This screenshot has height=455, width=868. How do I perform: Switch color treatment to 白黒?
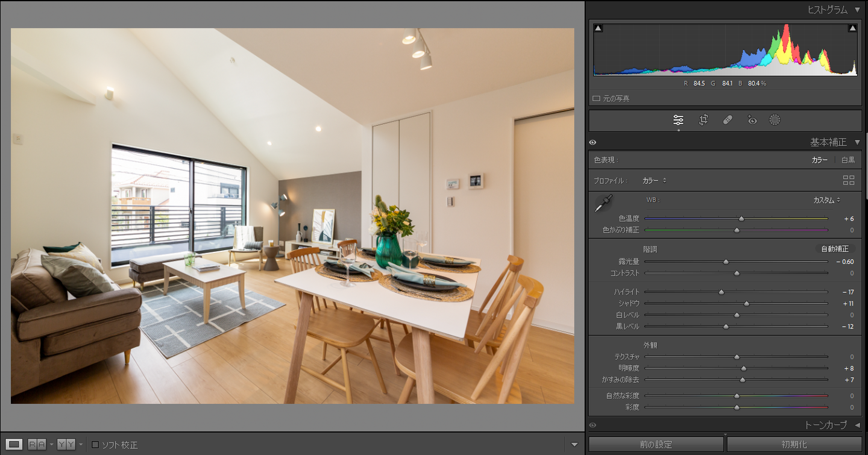pos(848,160)
